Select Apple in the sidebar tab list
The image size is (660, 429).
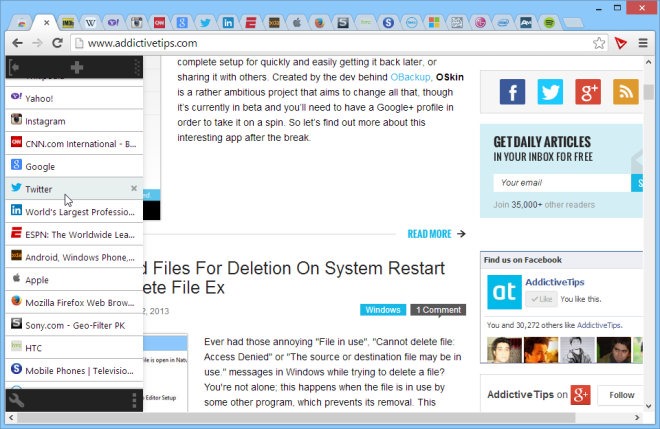(74, 280)
